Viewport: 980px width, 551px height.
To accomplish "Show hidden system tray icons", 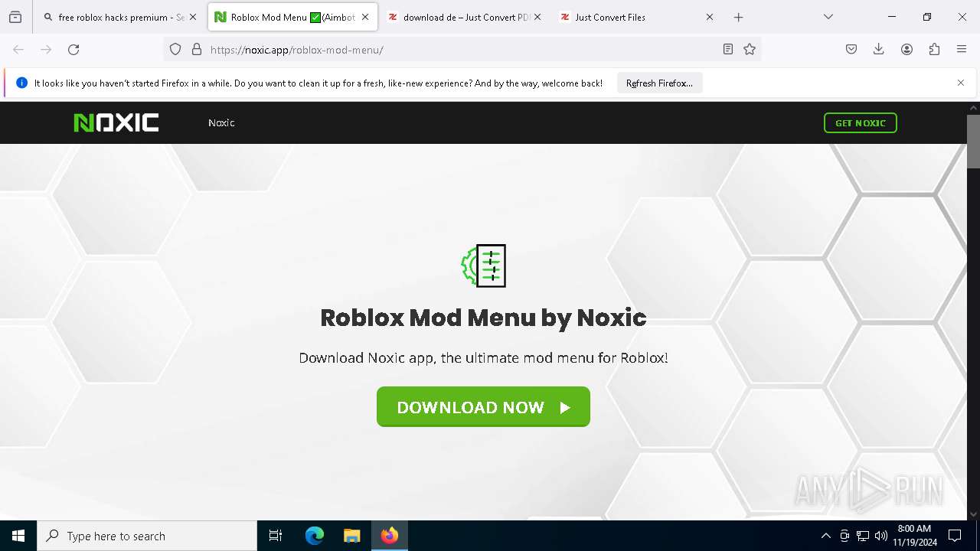I will (825, 536).
